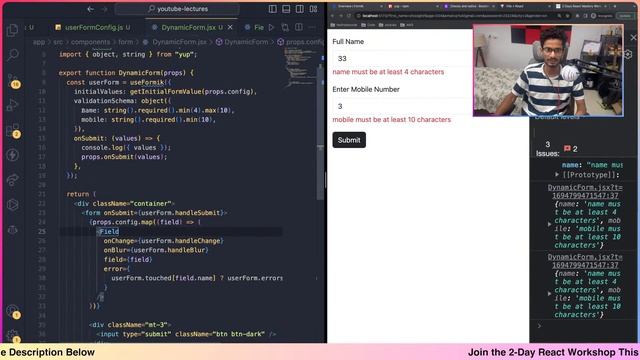
Task: Select 'form' folder in breadcrumb
Action: pyautogui.click(x=126, y=42)
